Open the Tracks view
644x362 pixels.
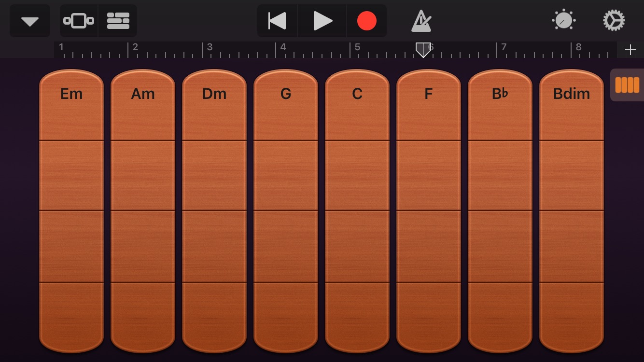[x=117, y=20]
